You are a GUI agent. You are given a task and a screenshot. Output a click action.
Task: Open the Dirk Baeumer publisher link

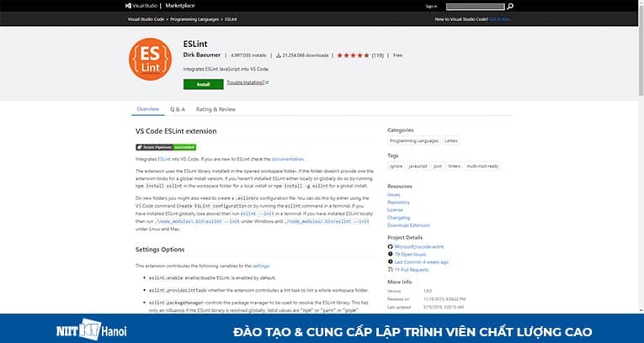click(x=202, y=55)
